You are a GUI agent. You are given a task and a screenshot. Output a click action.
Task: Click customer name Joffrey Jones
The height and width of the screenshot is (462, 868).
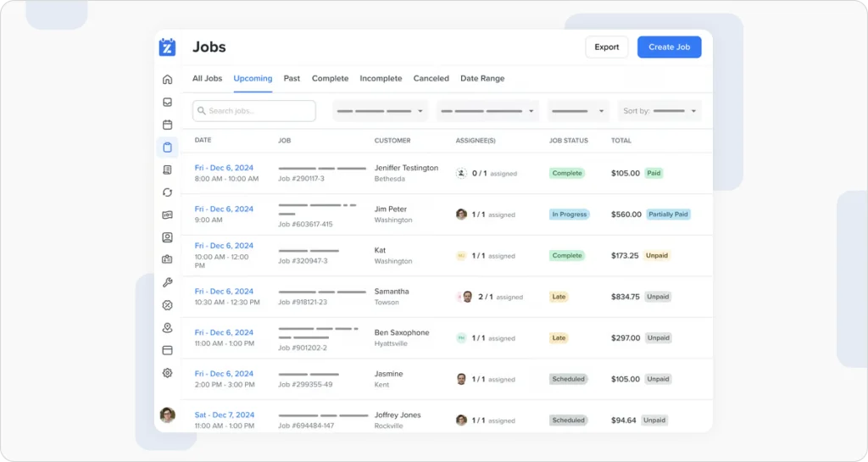398,415
